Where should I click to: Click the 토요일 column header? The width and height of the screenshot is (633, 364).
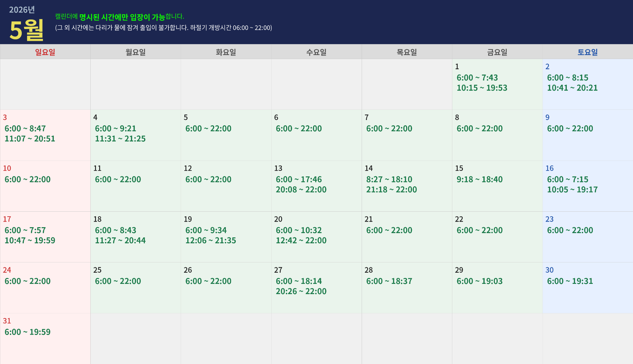click(x=588, y=52)
